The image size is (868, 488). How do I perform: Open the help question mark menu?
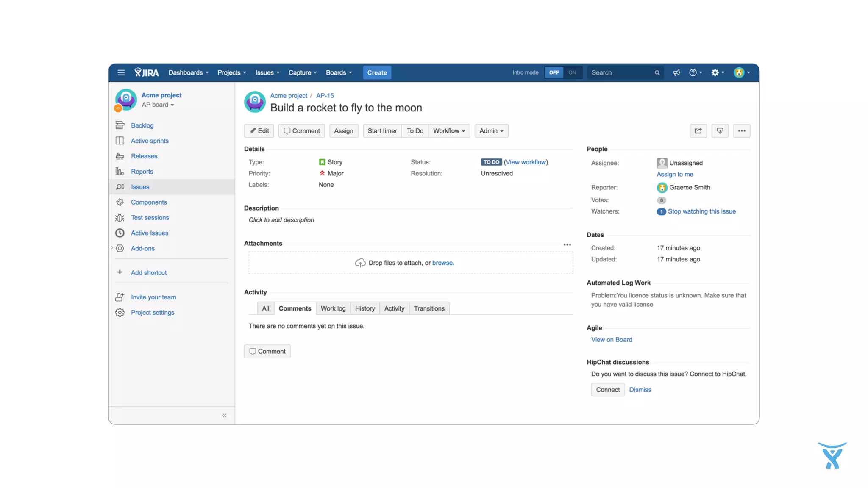tap(695, 73)
